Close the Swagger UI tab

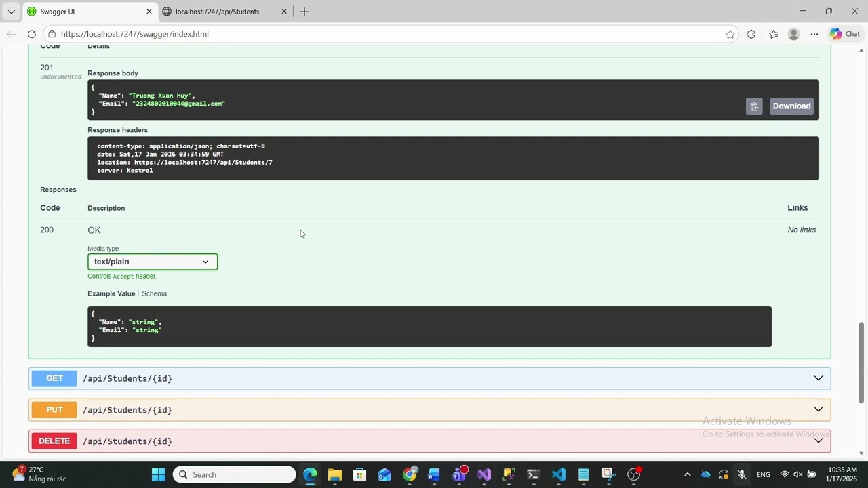pos(149,12)
